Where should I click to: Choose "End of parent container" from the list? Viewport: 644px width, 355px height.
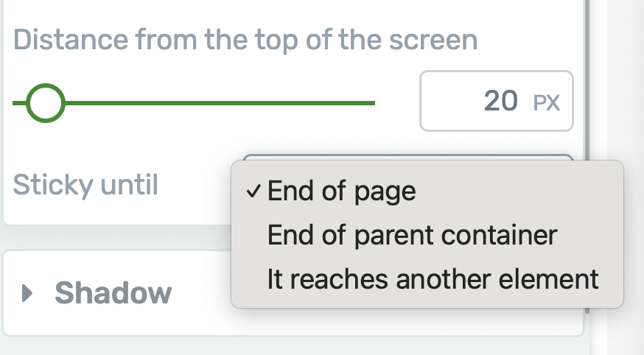point(412,236)
